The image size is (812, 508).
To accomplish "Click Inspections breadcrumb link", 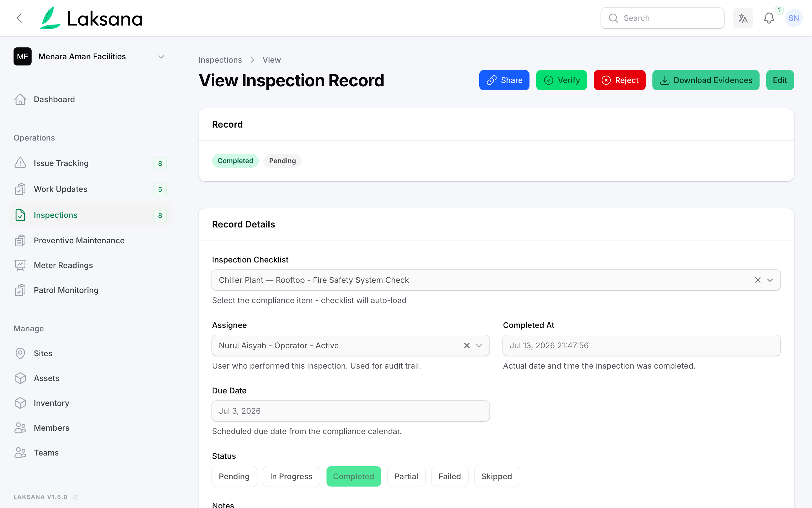I will (220, 60).
